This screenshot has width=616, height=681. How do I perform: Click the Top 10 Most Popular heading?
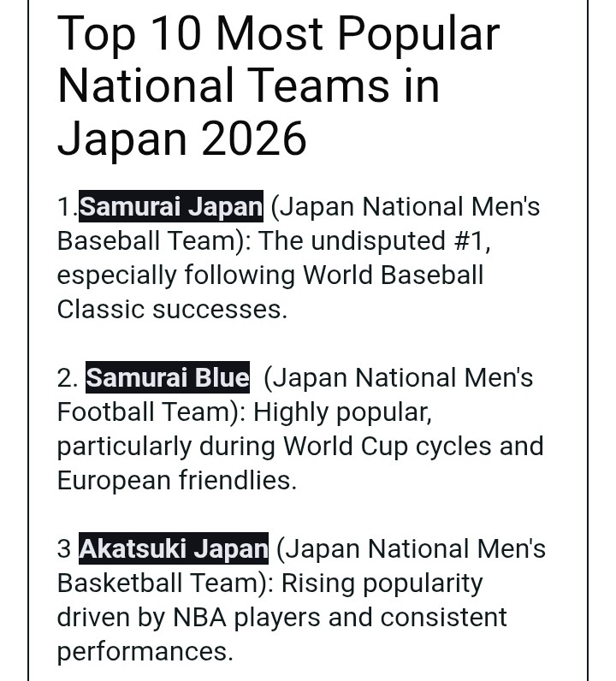278,34
